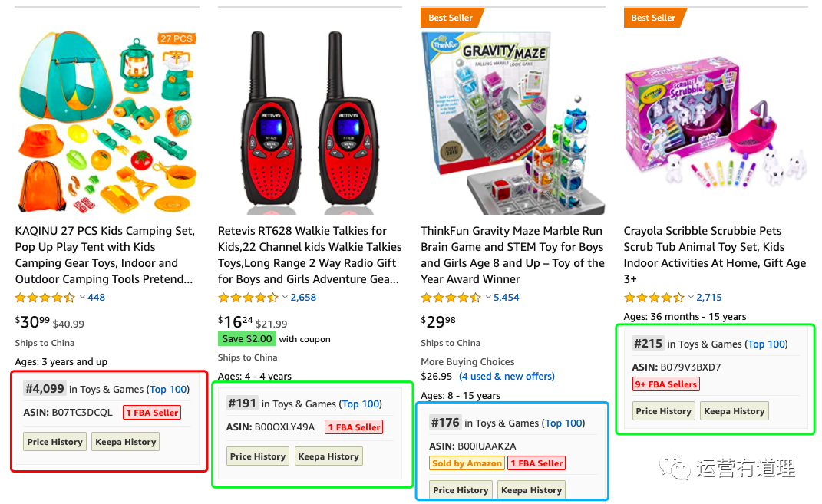
Task: Open Price History for KAQINU camping set
Action: point(55,442)
